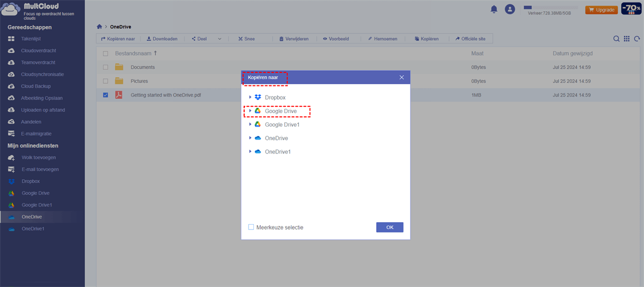Click the Downloaden toolbar button
This screenshot has width=644, height=287.
162,39
